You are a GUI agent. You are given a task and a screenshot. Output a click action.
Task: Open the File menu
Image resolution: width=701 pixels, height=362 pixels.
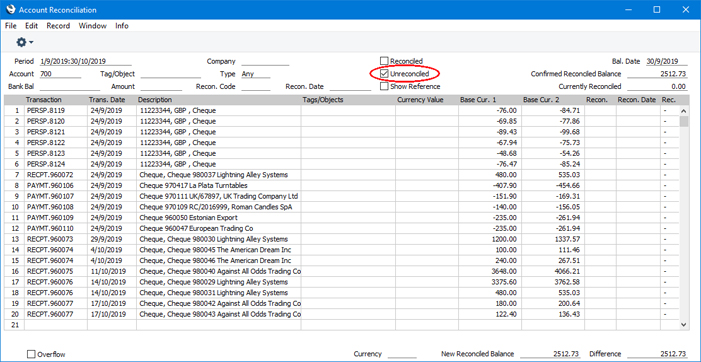[11, 26]
